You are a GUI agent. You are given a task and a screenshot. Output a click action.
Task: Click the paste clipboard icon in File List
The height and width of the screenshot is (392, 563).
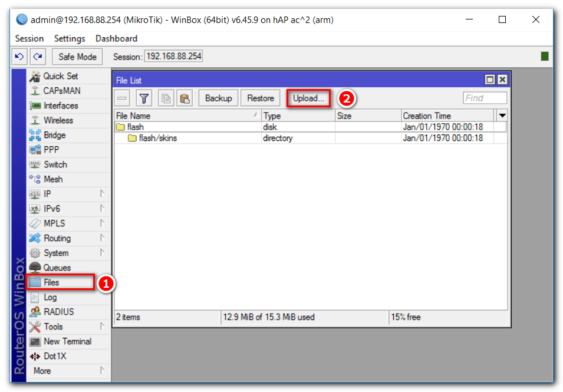[x=185, y=98]
